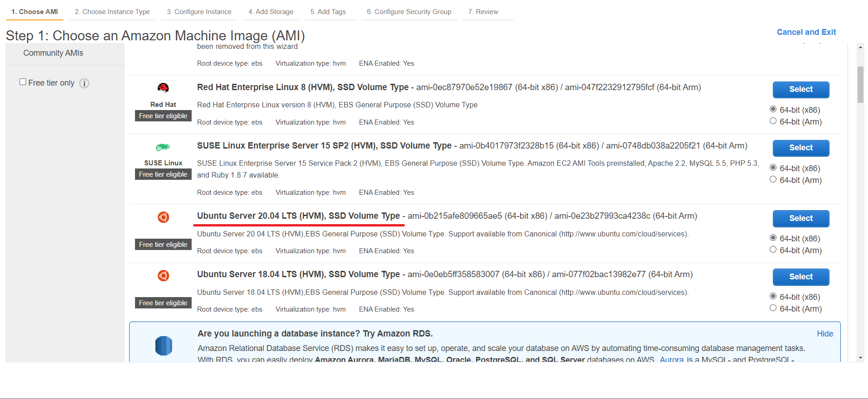This screenshot has width=868, height=399.
Task: Click Ubuntu Server 20.04 LTS title
Action: tap(299, 216)
